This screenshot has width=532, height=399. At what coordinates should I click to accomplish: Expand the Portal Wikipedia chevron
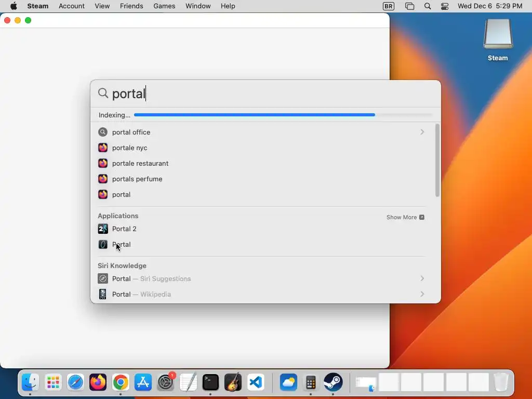click(x=422, y=294)
